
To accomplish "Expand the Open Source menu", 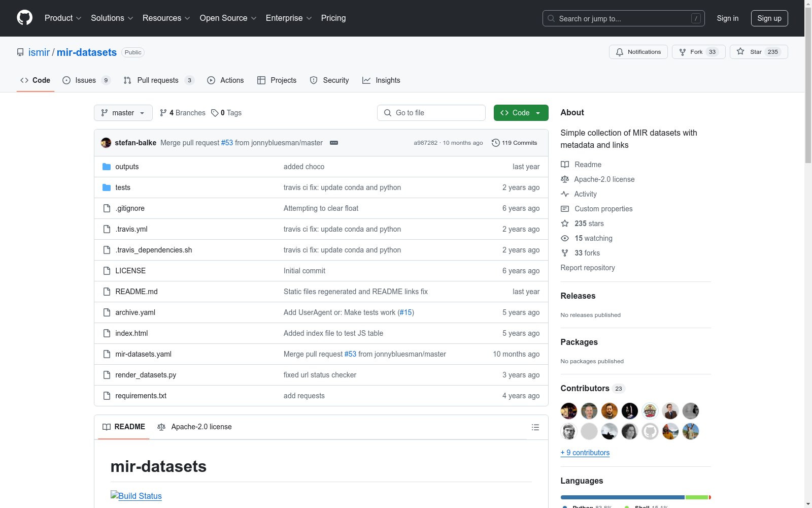I will pyautogui.click(x=228, y=18).
